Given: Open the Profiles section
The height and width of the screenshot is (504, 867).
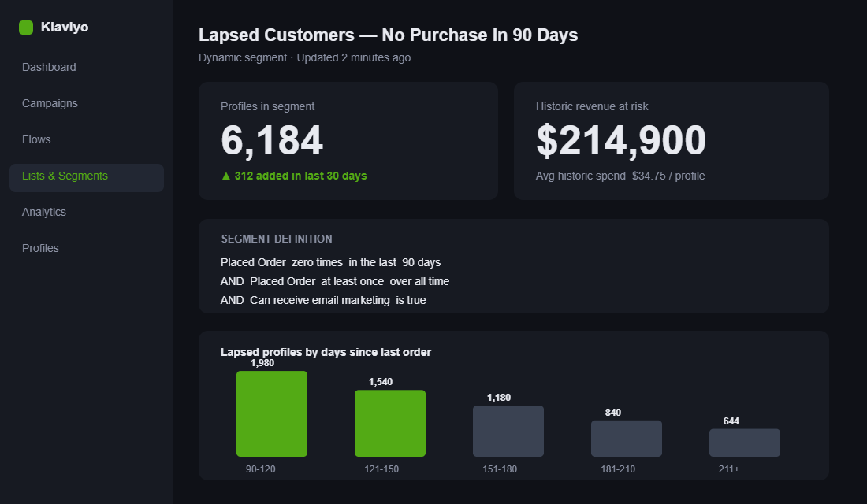Looking at the screenshot, I should [x=40, y=248].
